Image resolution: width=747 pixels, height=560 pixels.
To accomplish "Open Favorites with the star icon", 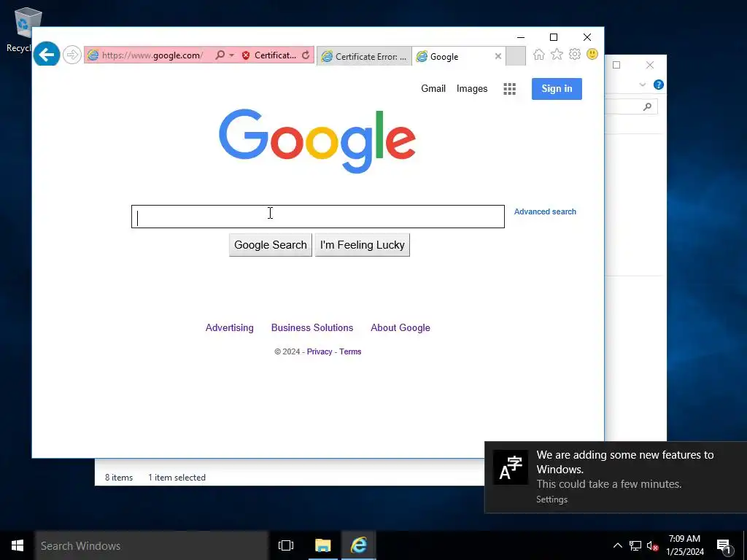I will [557, 54].
